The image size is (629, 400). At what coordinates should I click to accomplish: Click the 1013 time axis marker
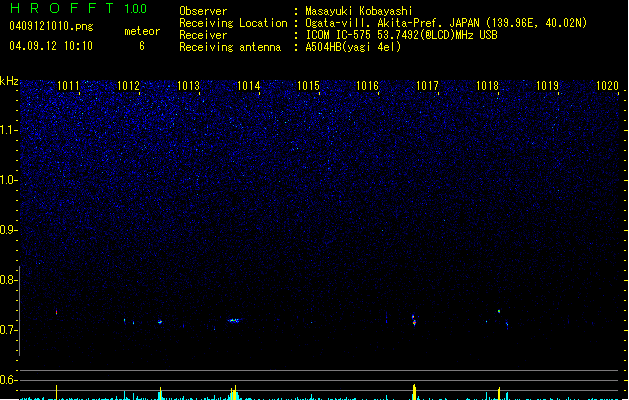coord(188,86)
